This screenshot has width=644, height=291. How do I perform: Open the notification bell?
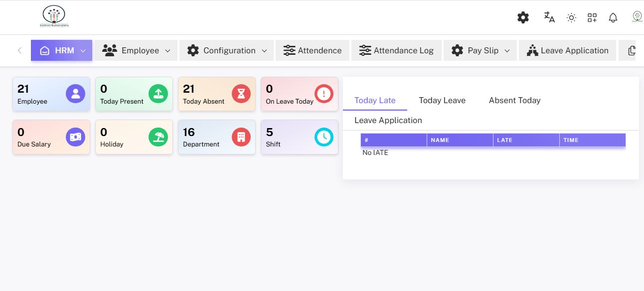tap(613, 17)
